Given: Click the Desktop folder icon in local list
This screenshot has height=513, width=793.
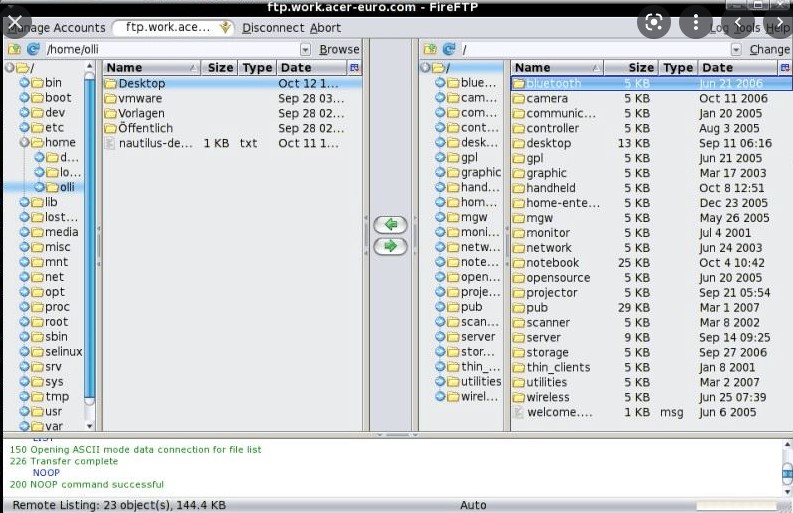Looking at the screenshot, I should point(110,83).
